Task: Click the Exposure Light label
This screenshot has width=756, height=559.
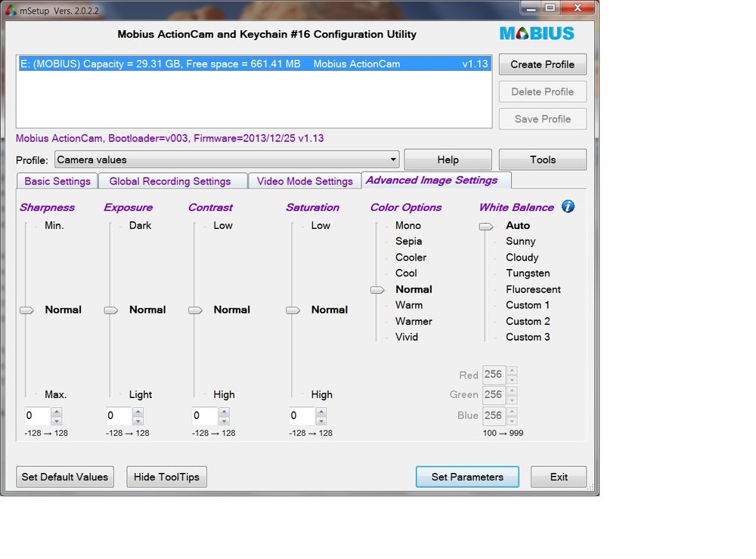Action: coord(141,394)
